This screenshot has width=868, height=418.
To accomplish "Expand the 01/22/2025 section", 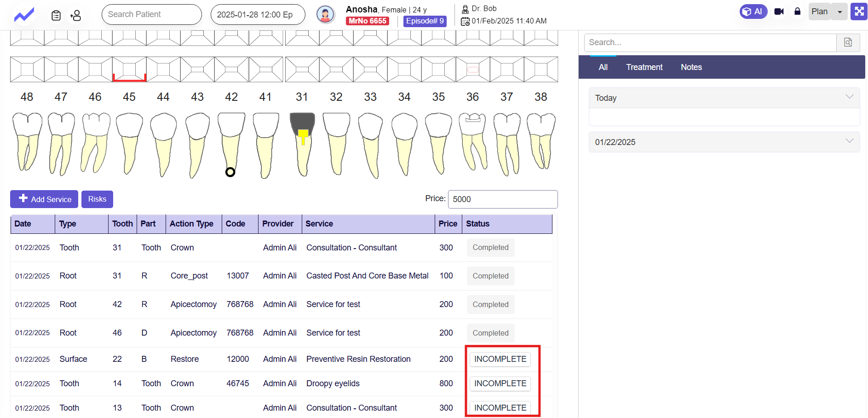I will 724,142.
